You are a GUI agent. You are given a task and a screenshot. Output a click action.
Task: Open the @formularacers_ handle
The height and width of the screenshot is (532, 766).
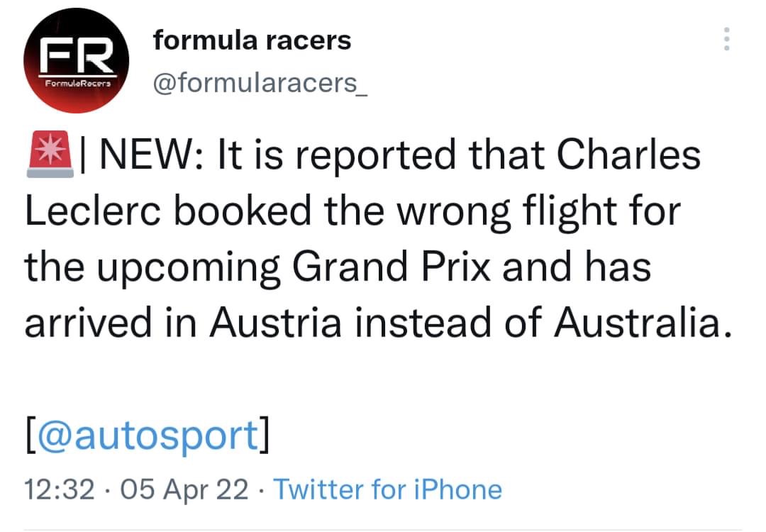pyautogui.click(x=260, y=84)
